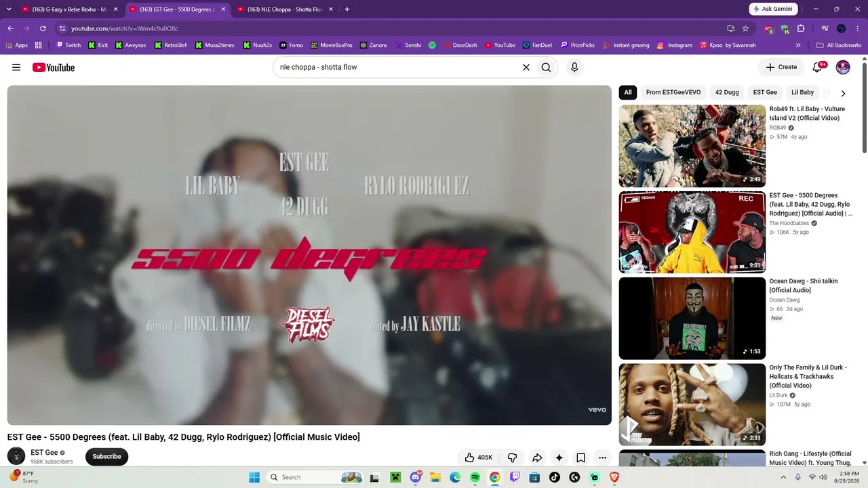
Task: Close the G-Eazy x Bebe Rexha tab
Action: point(115,9)
